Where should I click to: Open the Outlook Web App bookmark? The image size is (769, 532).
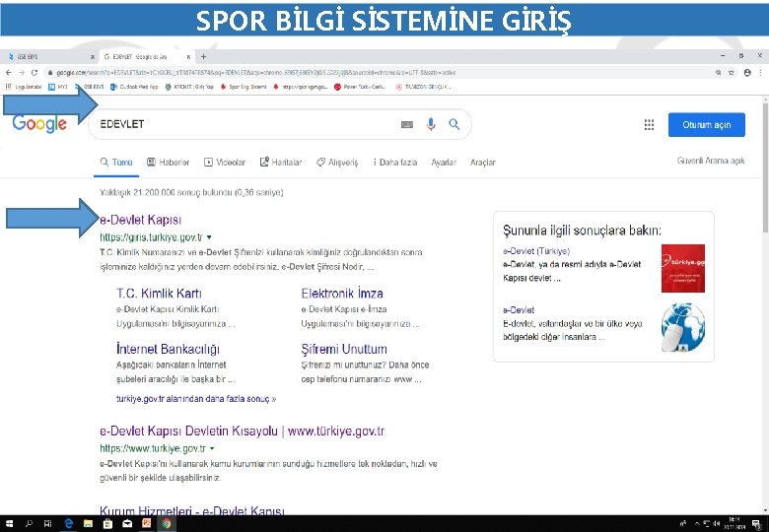click(x=134, y=87)
